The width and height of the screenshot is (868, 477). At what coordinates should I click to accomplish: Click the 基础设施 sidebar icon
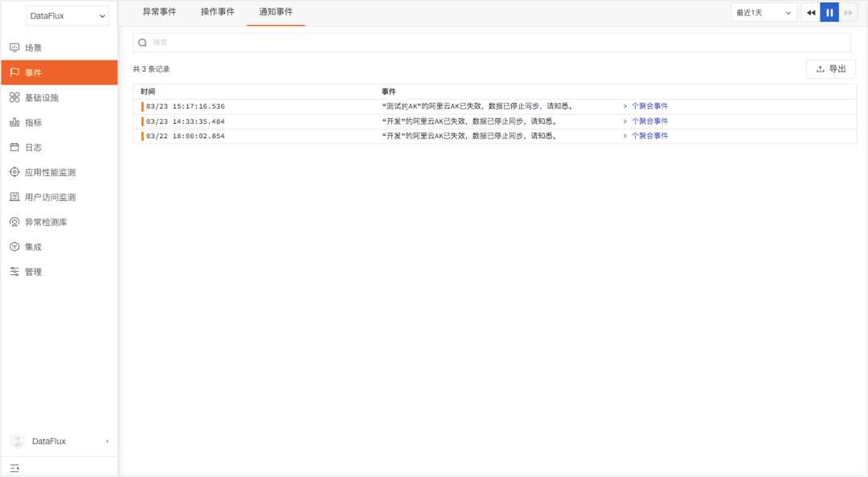pos(14,97)
